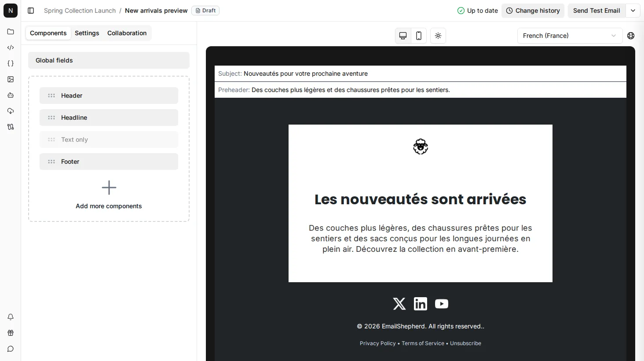
Task: Open the curly braces icon in left rail
Action: tap(11, 63)
